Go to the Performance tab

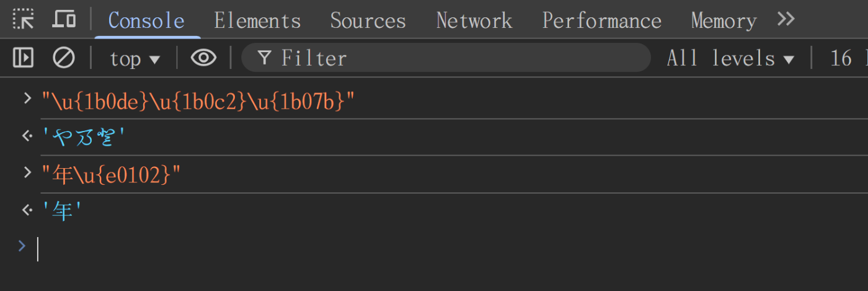coord(601,20)
